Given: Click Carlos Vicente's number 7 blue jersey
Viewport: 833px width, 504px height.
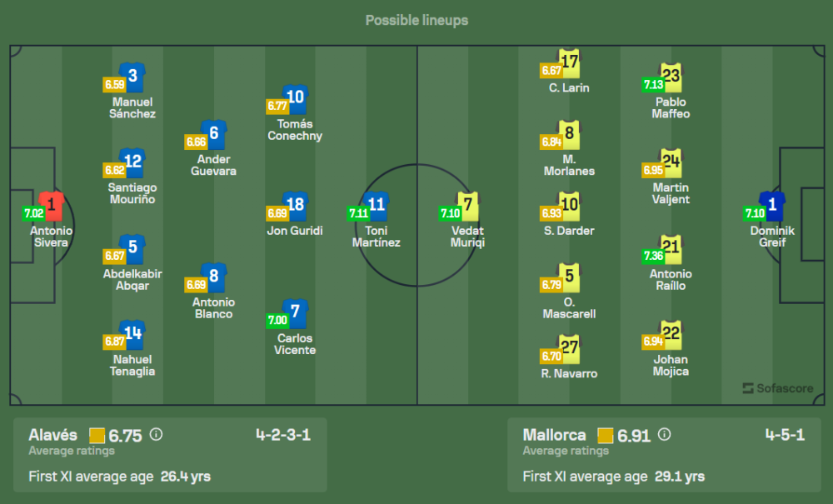Looking at the screenshot, I should (x=296, y=312).
